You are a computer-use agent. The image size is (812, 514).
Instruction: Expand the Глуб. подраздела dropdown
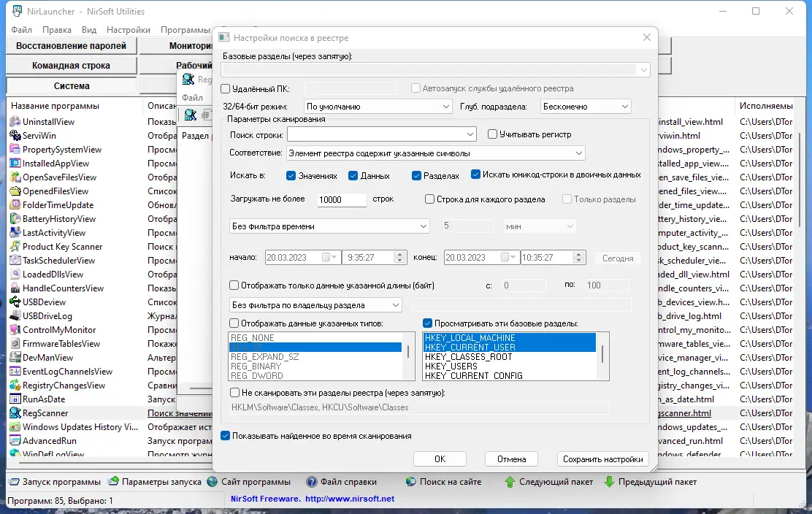[x=626, y=106]
